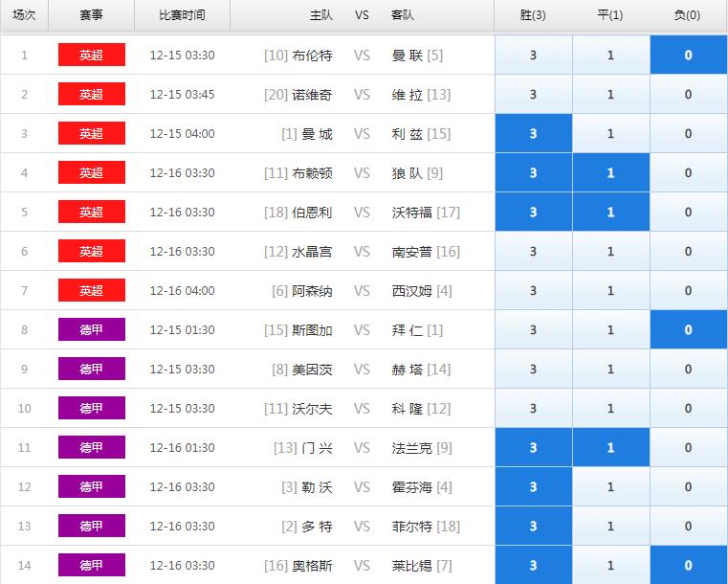Deselect win (3) for 曼城 vs 利兹
Viewport: 728px width, 584px height.
(x=534, y=134)
